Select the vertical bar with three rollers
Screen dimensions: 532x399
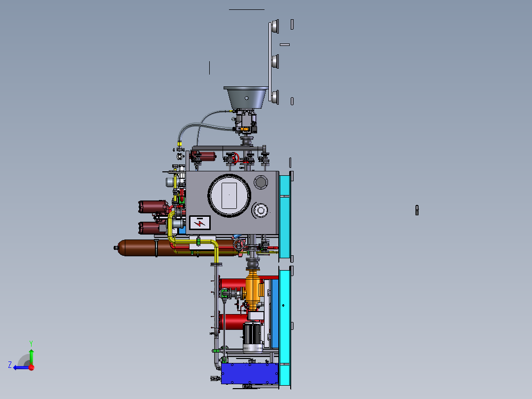(x=273, y=62)
